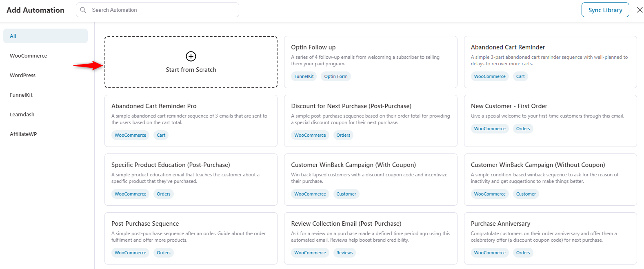The width and height of the screenshot is (644, 269).
Task: Select the All category
Action: pyautogui.click(x=45, y=36)
